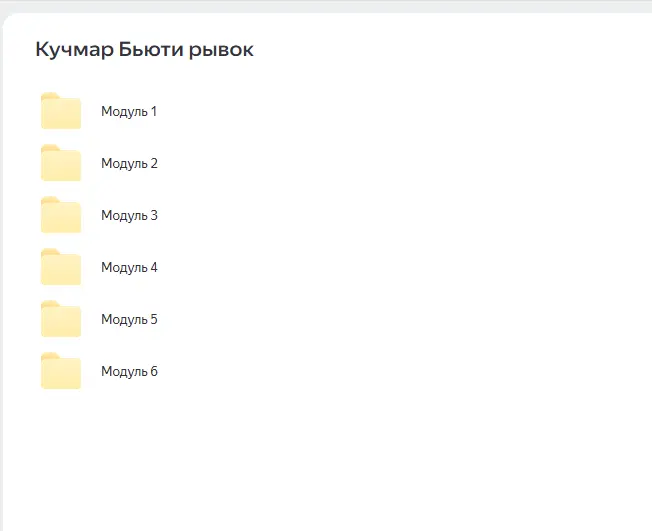Click the folder icon beside Модуль 3
This screenshot has width=652, height=531.
coord(60,215)
